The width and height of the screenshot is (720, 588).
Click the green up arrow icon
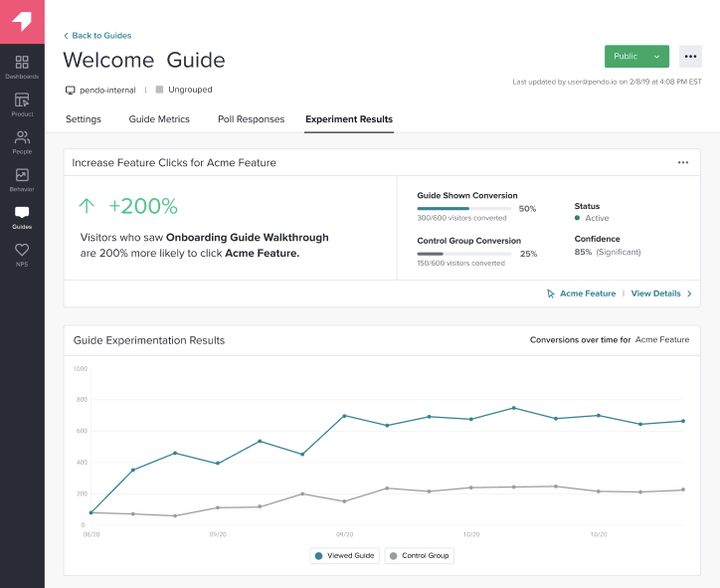click(x=87, y=206)
